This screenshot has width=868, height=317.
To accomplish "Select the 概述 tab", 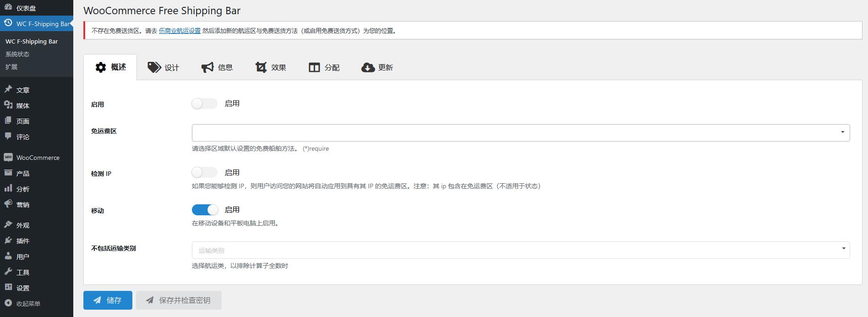I will [110, 67].
